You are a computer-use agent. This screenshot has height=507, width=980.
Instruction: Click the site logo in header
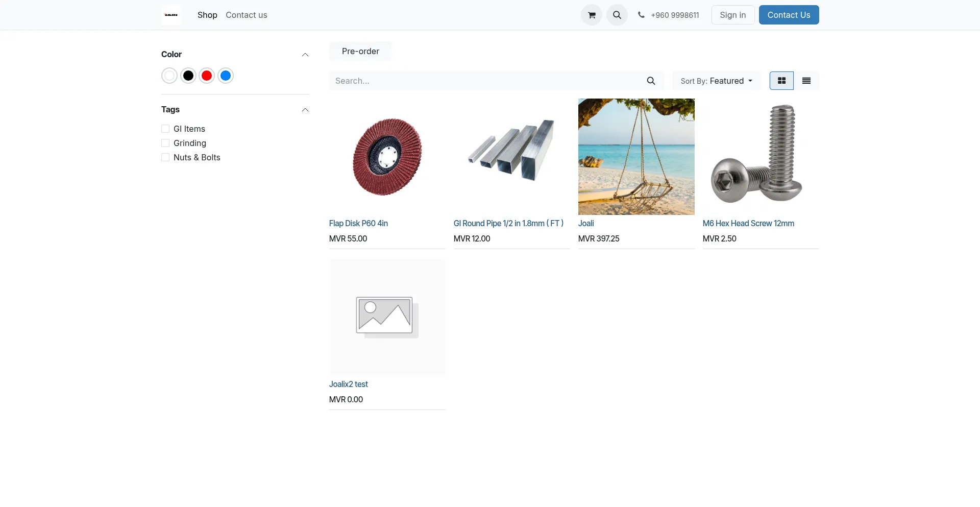coord(171,15)
